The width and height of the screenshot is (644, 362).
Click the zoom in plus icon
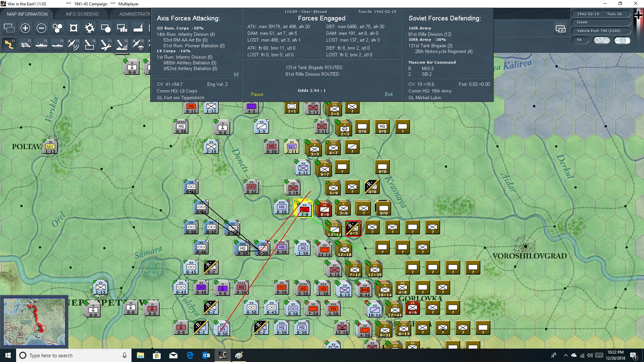click(x=25, y=28)
